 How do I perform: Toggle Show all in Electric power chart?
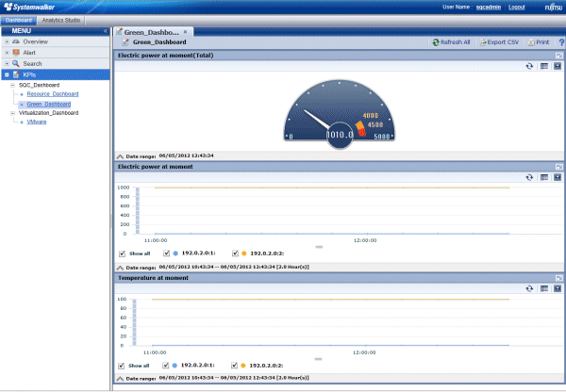[122, 253]
